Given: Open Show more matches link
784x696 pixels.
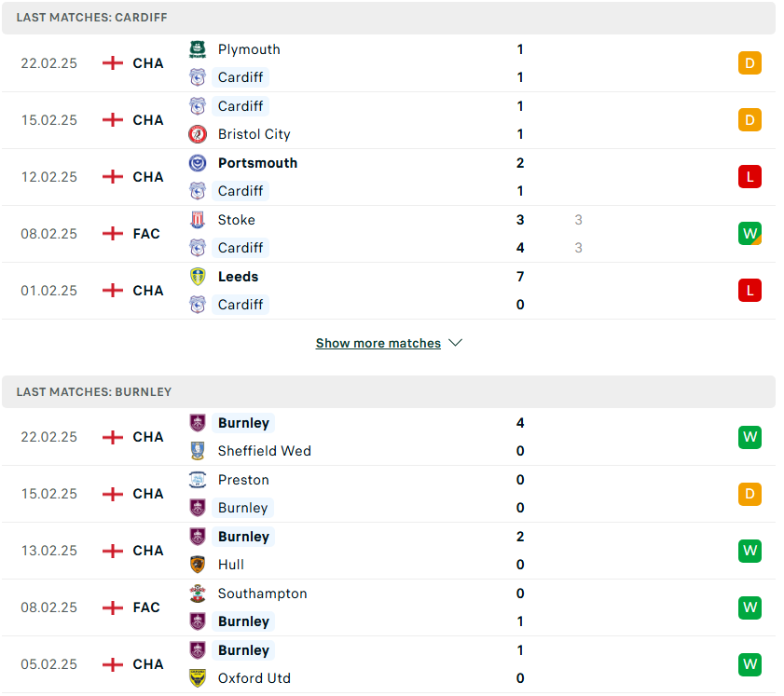Looking at the screenshot, I should pyautogui.click(x=378, y=343).
